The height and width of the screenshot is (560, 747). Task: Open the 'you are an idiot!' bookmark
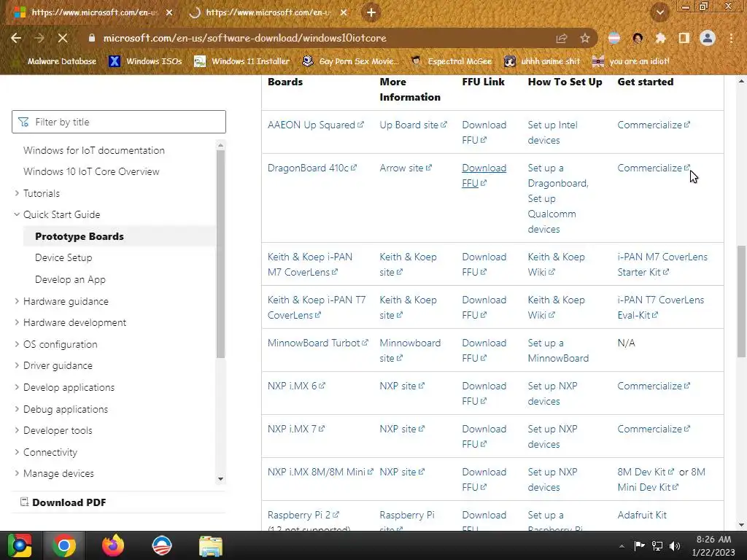point(631,61)
